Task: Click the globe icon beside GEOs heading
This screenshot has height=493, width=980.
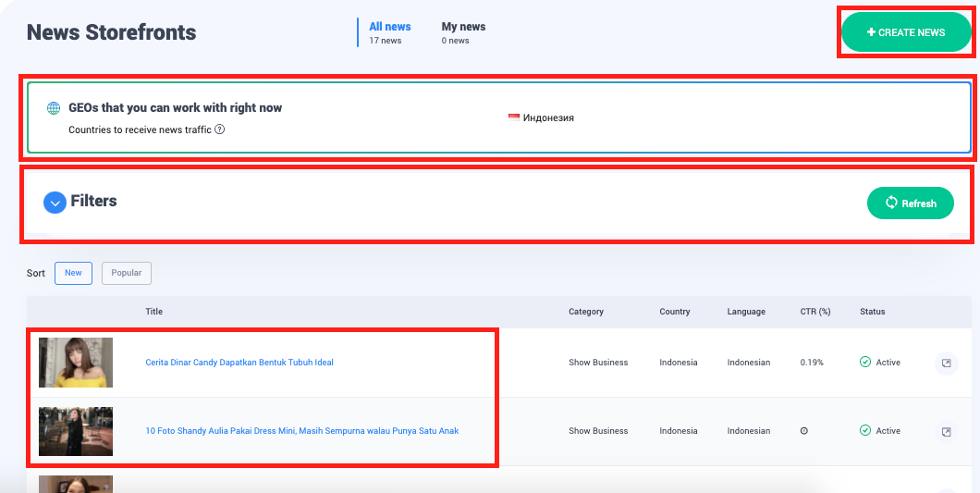Action: pyautogui.click(x=54, y=108)
